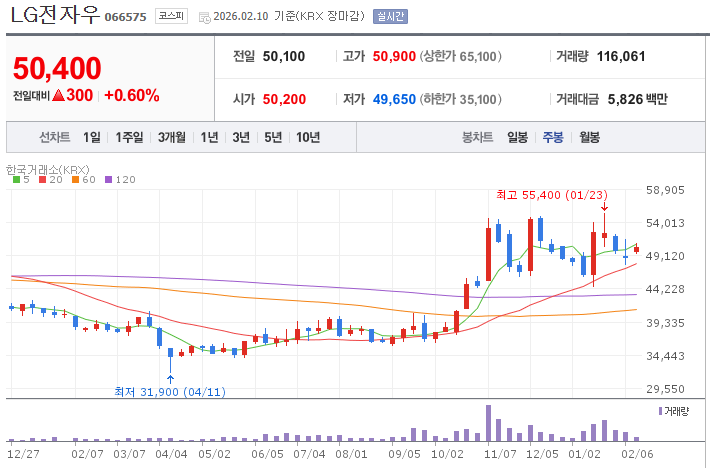The image size is (710, 468).
Task: Click the blue arrow at 최저 31,900
Action: (x=170, y=379)
